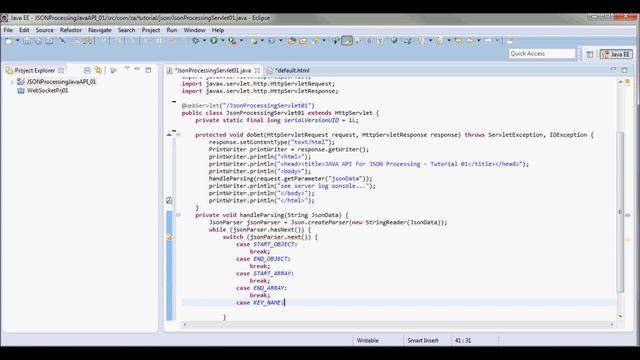Image resolution: width=640 pixels, height=360 pixels.
Task: Open the Window menu
Action: (x=194, y=30)
